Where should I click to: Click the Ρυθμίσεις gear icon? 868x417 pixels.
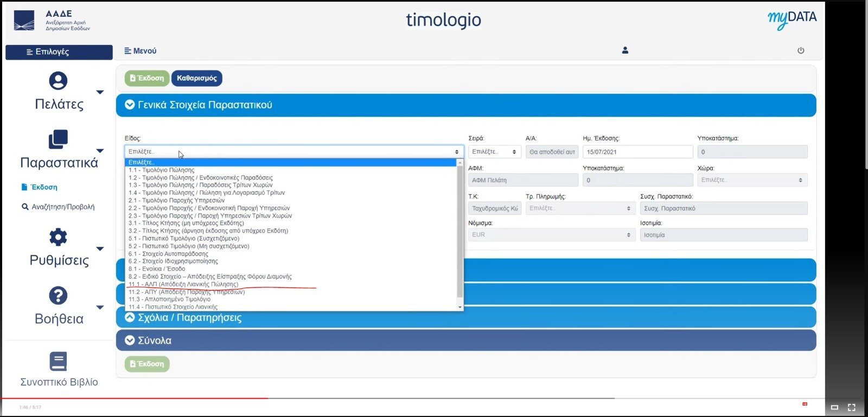click(58, 237)
